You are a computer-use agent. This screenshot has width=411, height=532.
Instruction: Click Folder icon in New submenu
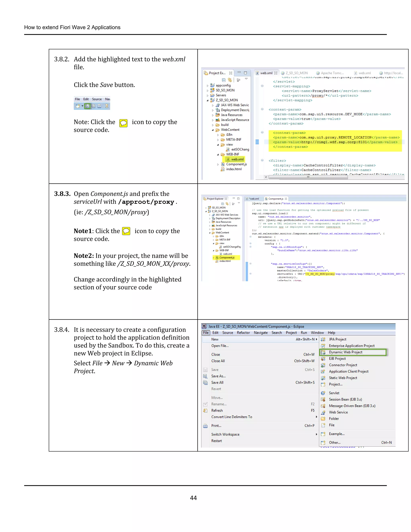click(323, 419)
